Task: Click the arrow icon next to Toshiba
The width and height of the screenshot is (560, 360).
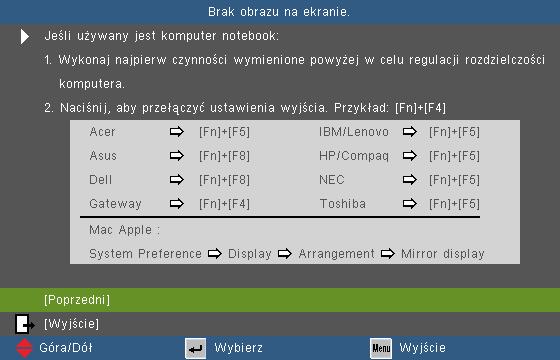Action: [x=409, y=204]
